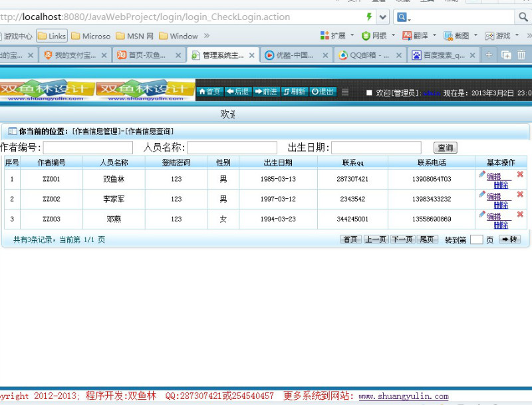532x405 pixels.
Task: Click pencil edit icon for 邓燕 row
Action: (482, 214)
